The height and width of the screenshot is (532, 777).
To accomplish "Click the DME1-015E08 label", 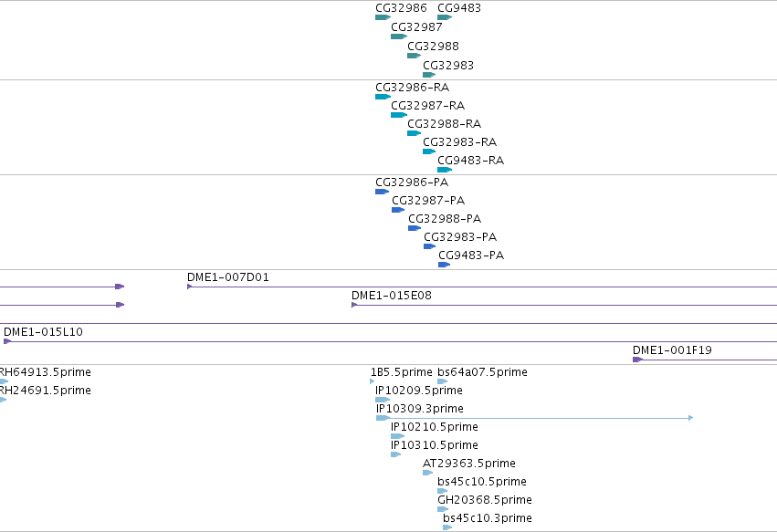I will pyautogui.click(x=392, y=296).
